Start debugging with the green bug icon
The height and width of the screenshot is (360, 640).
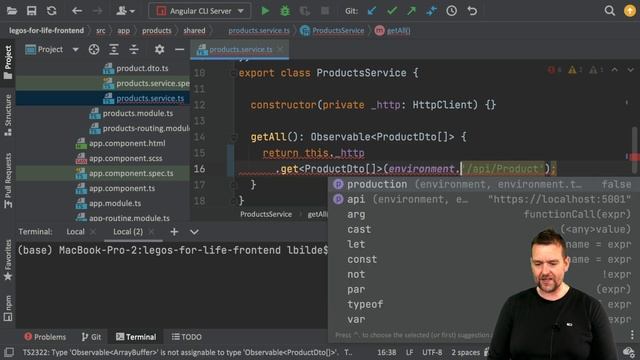[285, 11]
